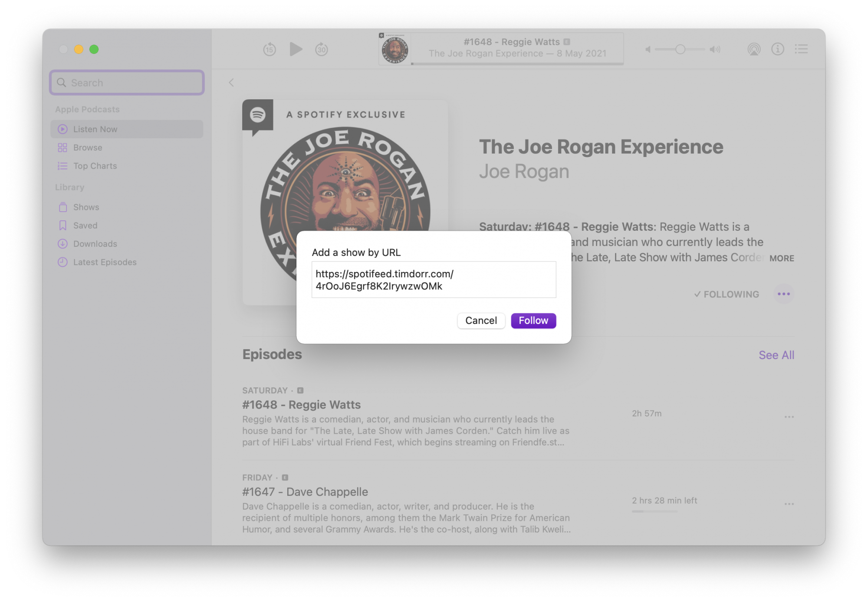Expand show description with MORE
Screen dimensions: 868x602
(x=781, y=258)
